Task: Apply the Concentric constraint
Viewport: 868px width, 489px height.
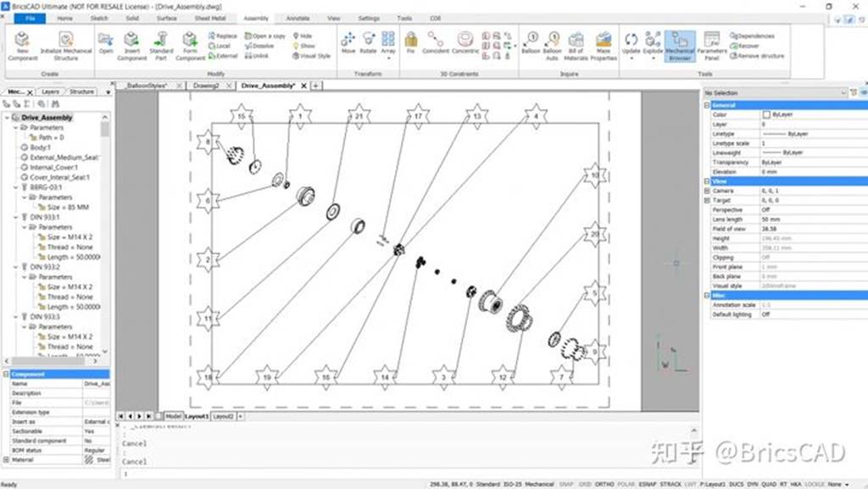Action: click(465, 42)
